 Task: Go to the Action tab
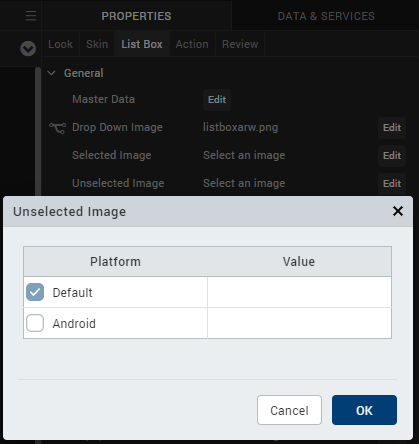192,44
